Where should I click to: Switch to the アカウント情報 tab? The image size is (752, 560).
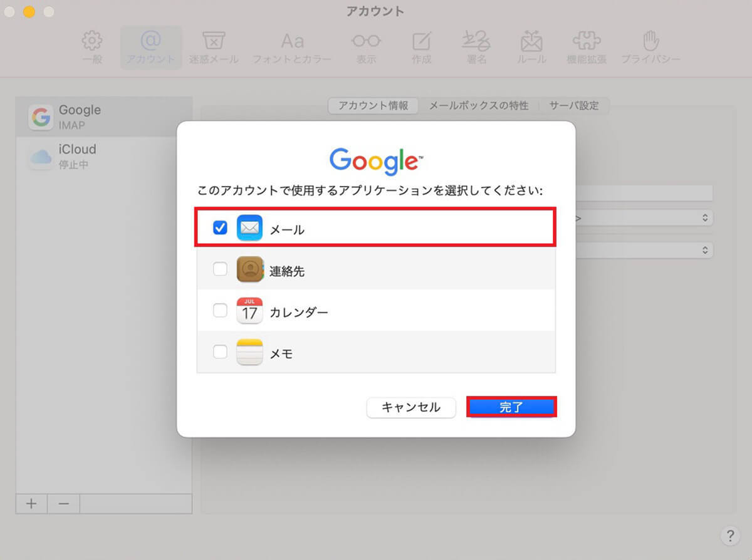tap(373, 106)
